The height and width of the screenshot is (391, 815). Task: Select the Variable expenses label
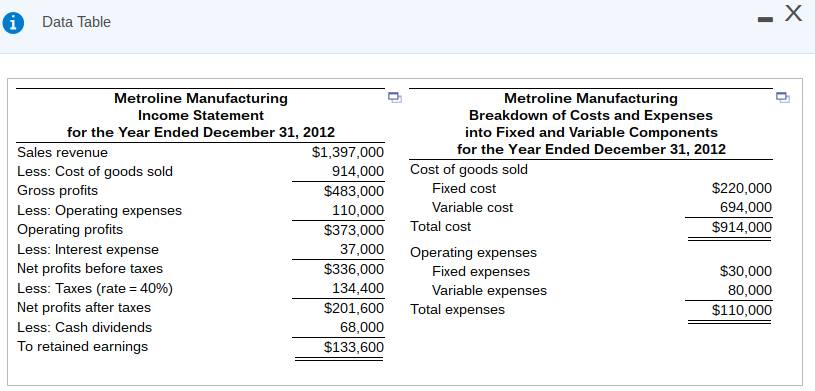[490, 290]
